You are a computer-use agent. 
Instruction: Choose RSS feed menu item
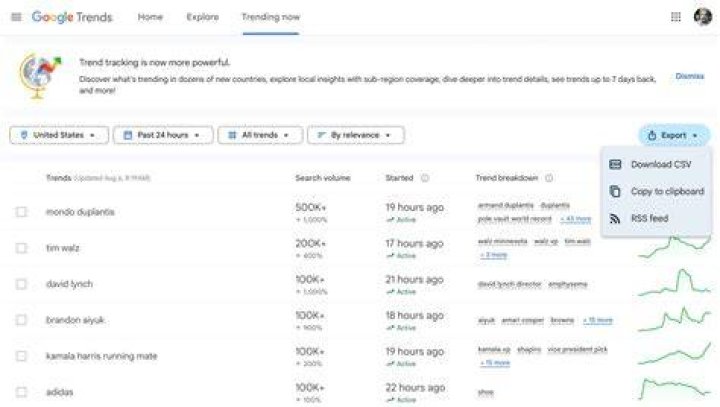click(656, 218)
